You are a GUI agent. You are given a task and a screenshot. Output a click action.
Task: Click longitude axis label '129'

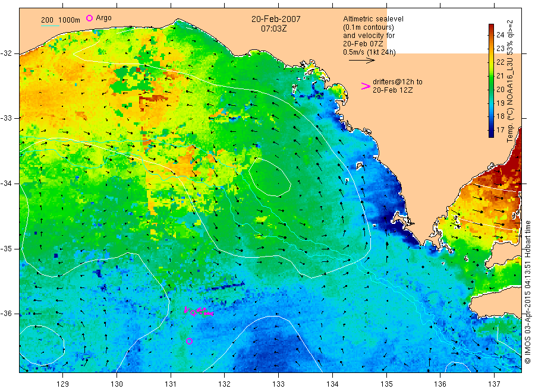tap(63, 384)
